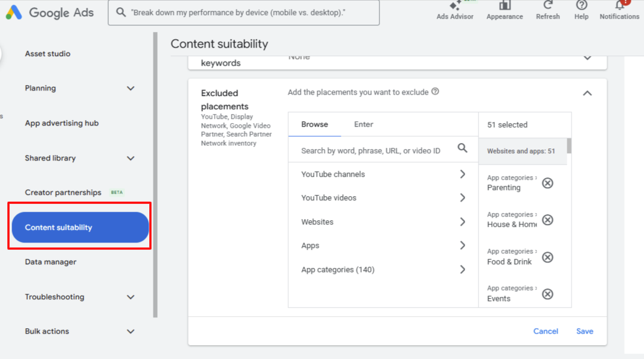
Task: Open the excluded placements help tooltip
Action: [436, 92]
